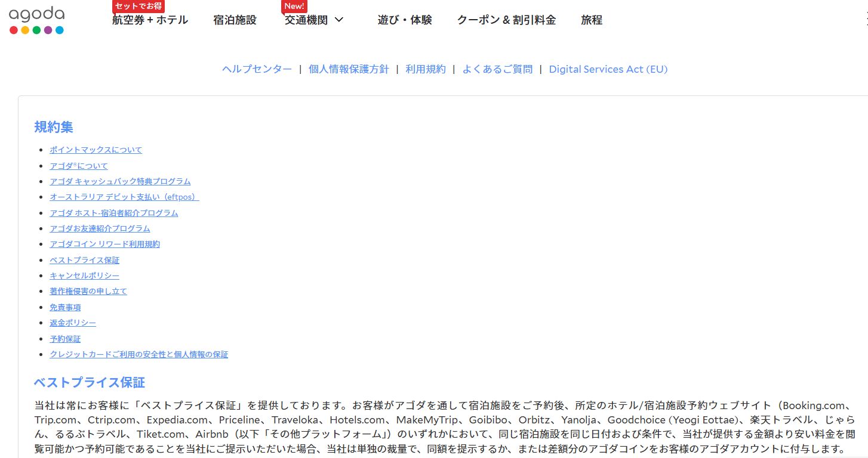This screenshot has height=458, width=868.
Task: Select the 利用規約 link
Action: [x=425, y=69]
